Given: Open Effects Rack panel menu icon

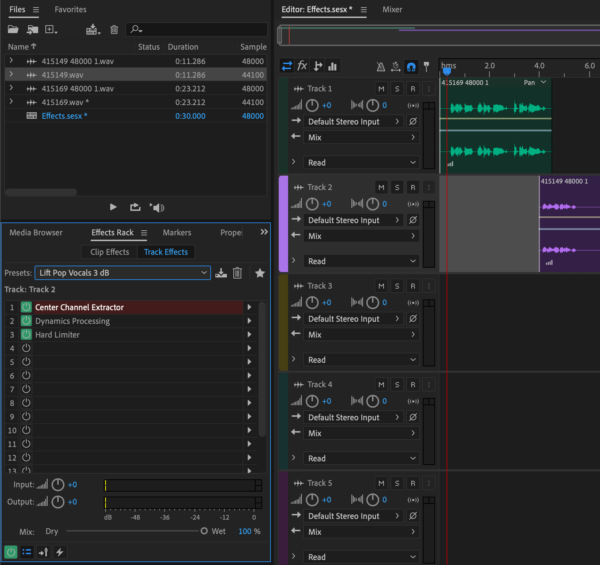Looking at the screenshot, I should point(144,233).
